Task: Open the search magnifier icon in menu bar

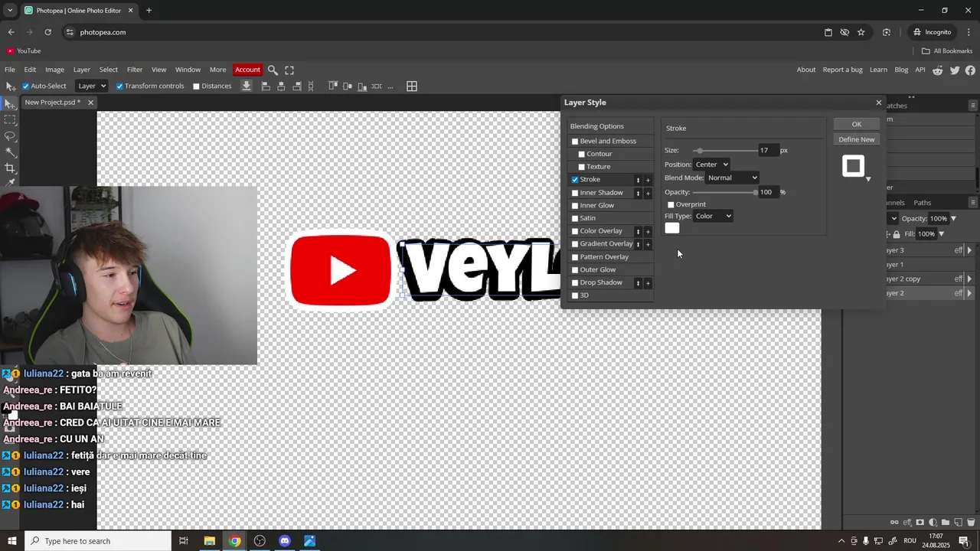Action: coord(273,70)
